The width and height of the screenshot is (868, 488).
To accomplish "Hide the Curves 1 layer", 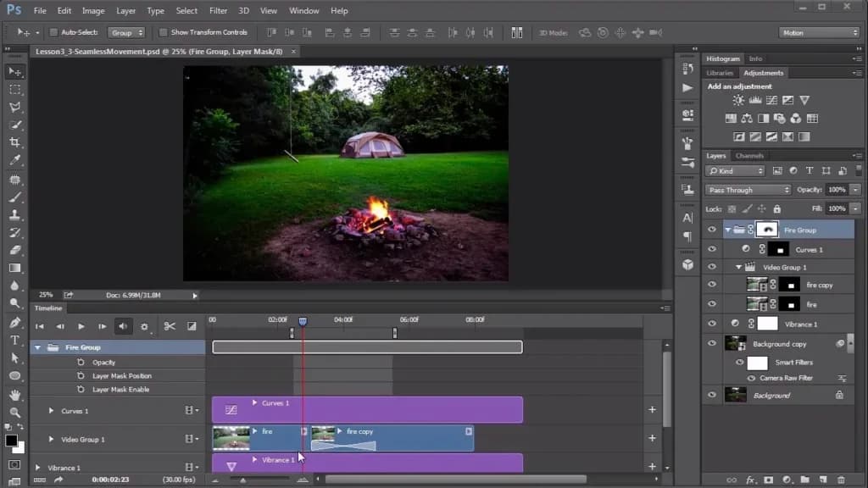I will (712, 250).
